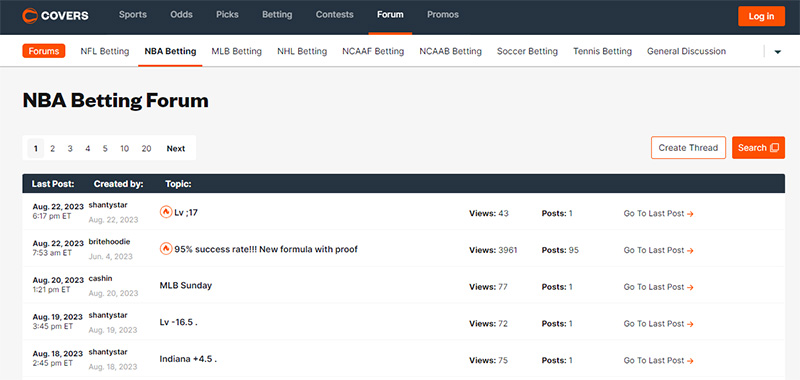Click the hot flame icon beside 95% success rate thread
Image resolution: width=800 pixels, height=380 pixels.
point(165,249)
